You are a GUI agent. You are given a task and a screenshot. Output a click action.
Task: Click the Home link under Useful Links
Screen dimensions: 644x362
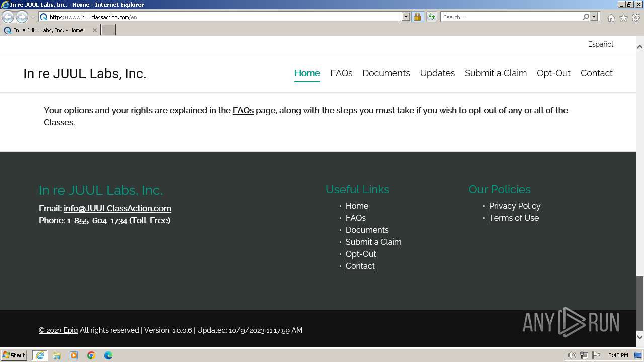tap(357, 206)
